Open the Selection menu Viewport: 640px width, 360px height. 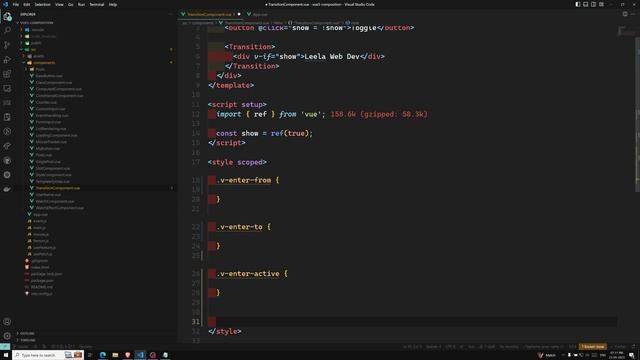42,4
